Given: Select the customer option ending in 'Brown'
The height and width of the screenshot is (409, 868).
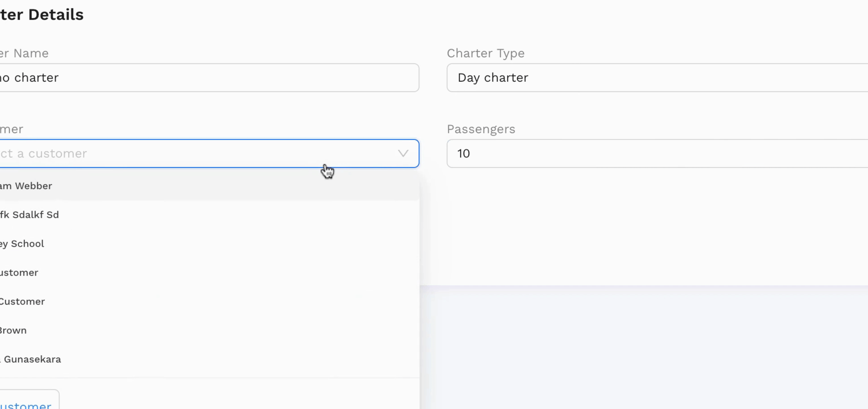Looking at the screenshot, I should tap(210, 331).
